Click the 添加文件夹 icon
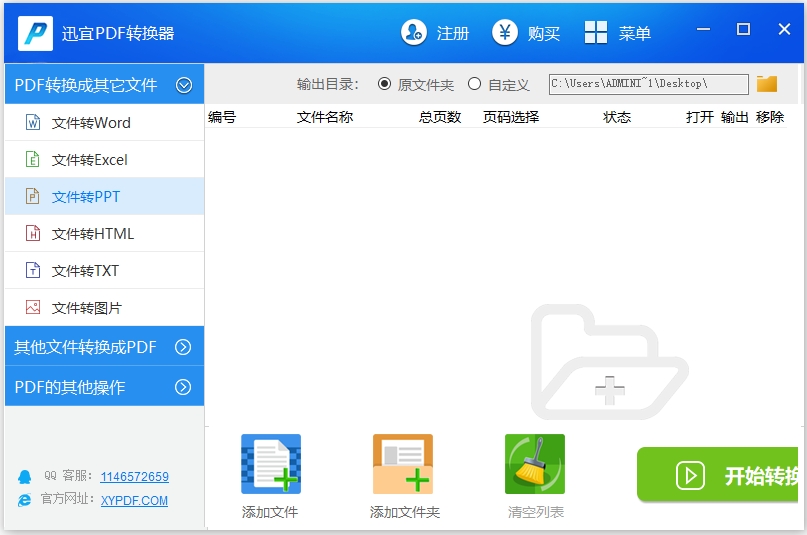 [x=403, y=464]
